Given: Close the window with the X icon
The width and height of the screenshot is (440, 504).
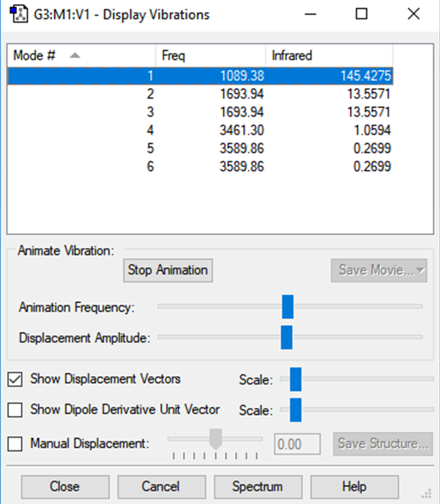Looking at the screenshot, I should pos(413,14).
